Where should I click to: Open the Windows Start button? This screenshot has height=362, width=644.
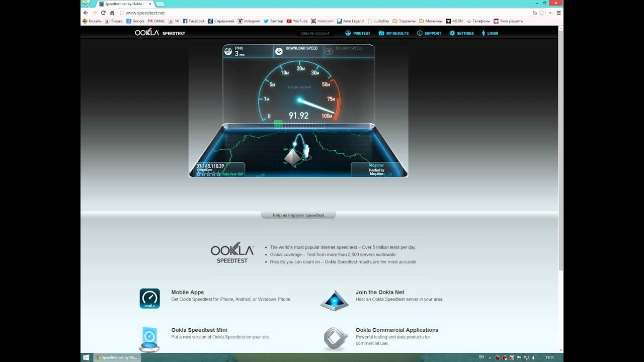86,357
